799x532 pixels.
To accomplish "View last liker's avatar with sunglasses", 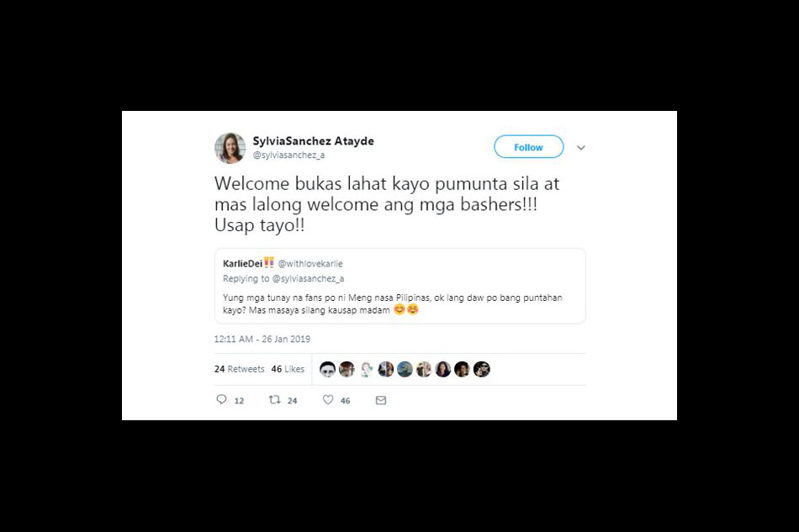I will point(482,369).
